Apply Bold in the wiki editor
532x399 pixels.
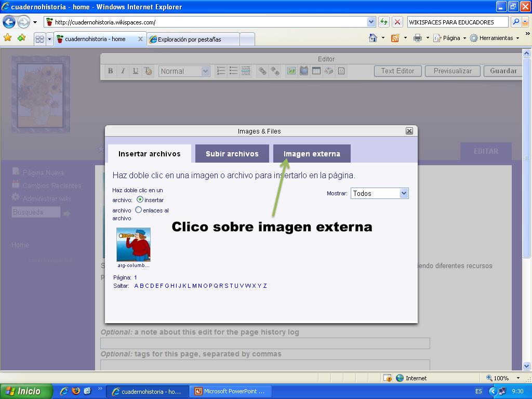(x=110, y=71)
